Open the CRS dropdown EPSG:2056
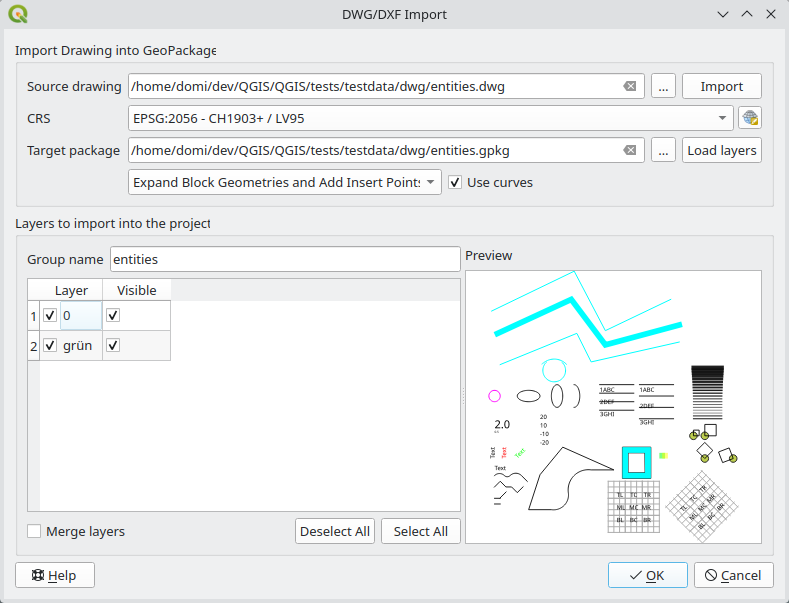This screenshot has height=603, width=789. 430,118
